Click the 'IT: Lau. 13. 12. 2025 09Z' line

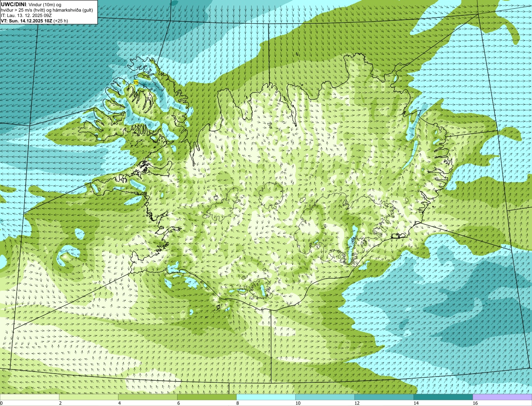pyautogui.click(x=26, y=15)
